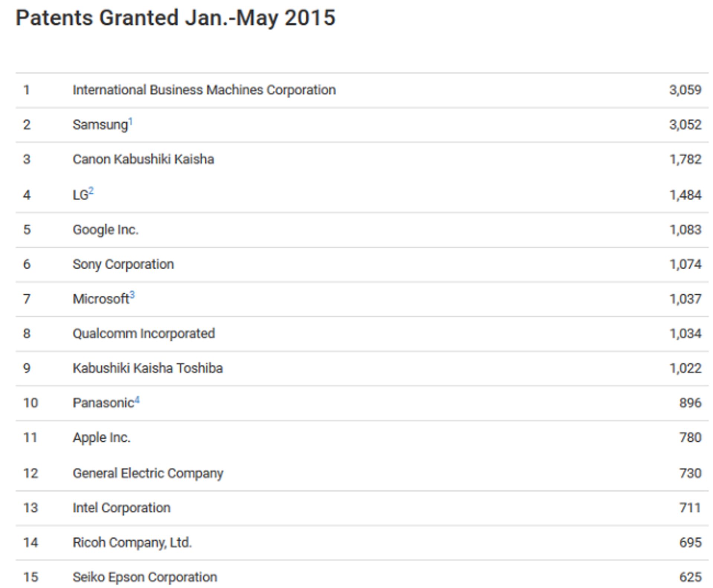Follow the Microsoft footnote 3 link

[132, 296]
